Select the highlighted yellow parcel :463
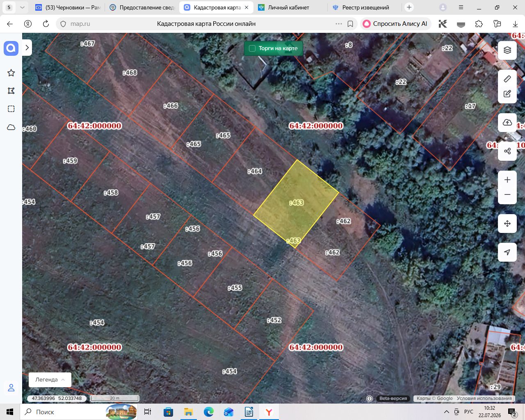Image resolution: width=525 pixels, height=420 pixels. click(x=296, y=203)
